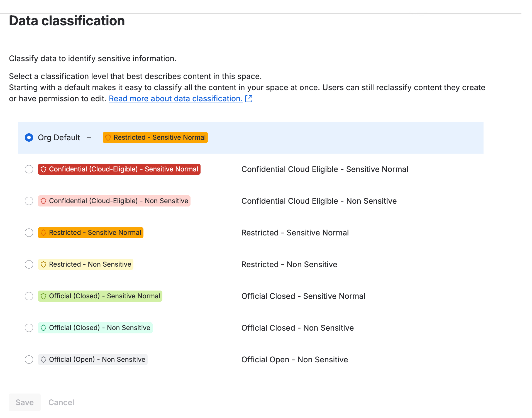
Task: Click the external link icon after Read more
Action: (249, 99)
